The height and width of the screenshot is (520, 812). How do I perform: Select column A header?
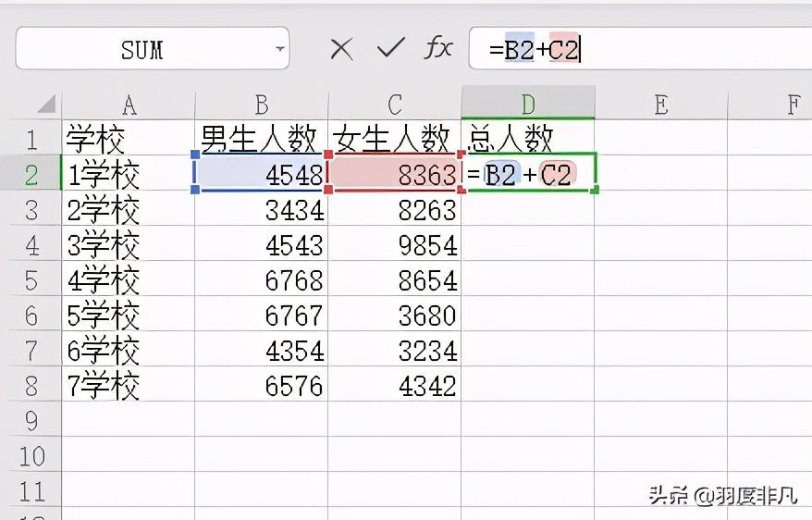(x=129, y=105)
